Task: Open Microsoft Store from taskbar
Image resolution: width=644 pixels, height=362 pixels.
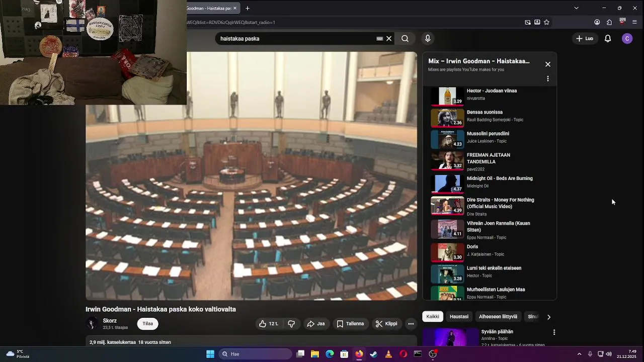Action: click(x=344, y=354)
